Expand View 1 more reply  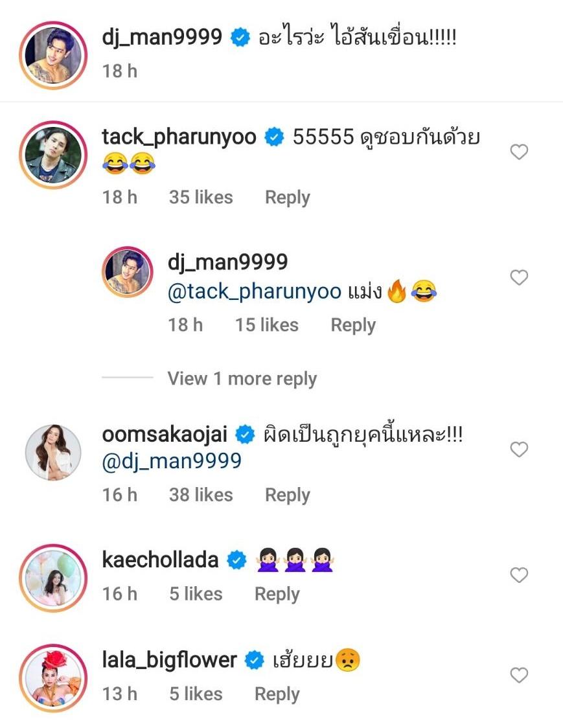click(x=242, y=379)
